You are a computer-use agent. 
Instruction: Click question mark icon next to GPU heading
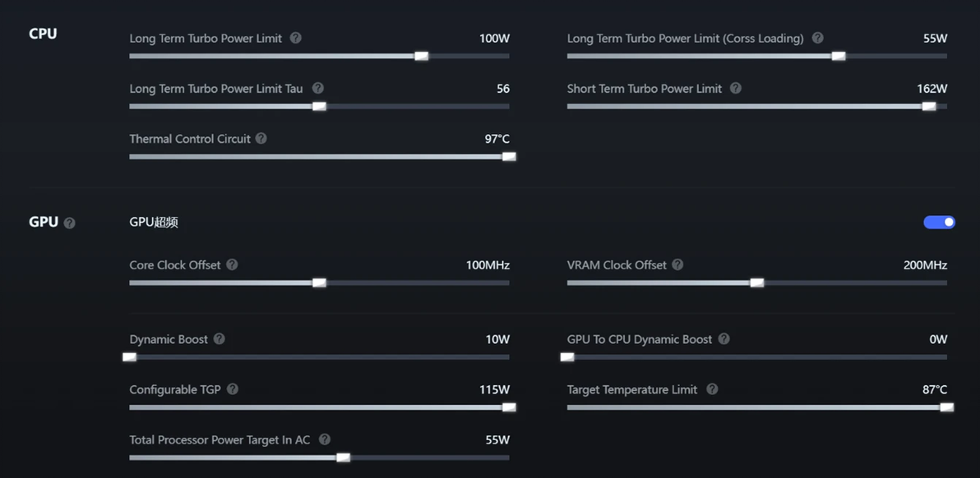tap(69, 223)
